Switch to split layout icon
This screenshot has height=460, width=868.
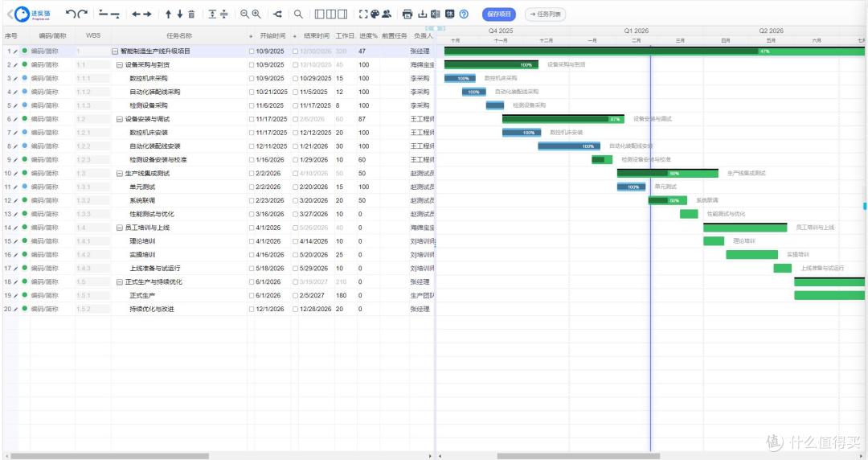[x=331, y=14]
